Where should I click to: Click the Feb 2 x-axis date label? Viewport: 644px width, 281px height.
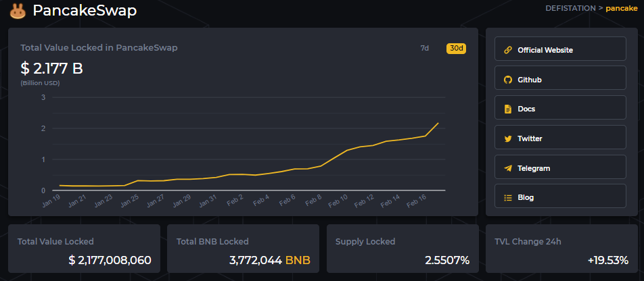coord(235,200)
